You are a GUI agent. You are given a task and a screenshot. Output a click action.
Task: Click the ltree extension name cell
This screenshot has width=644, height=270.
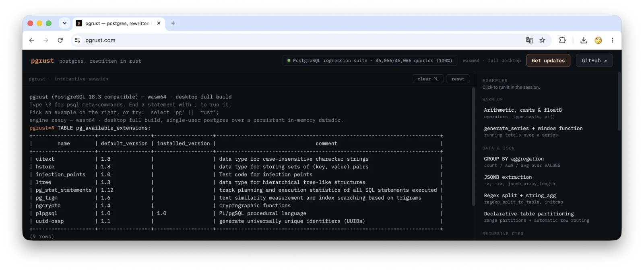[43, 182]
